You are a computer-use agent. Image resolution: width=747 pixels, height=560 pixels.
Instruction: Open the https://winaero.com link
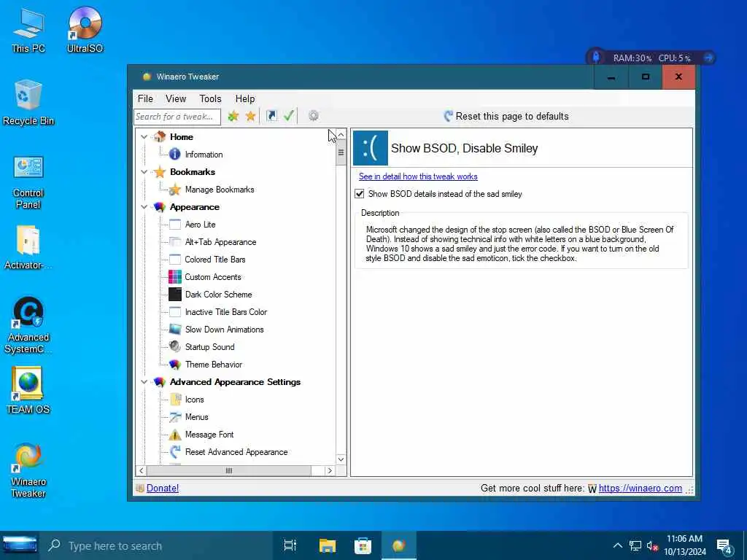tap(640, 488)
